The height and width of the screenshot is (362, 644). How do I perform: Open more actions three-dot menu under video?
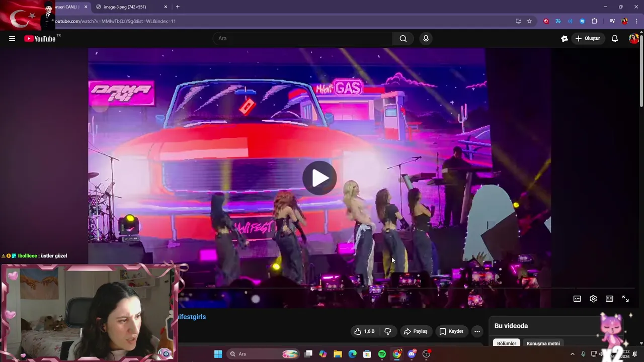[x=477, y=331]
